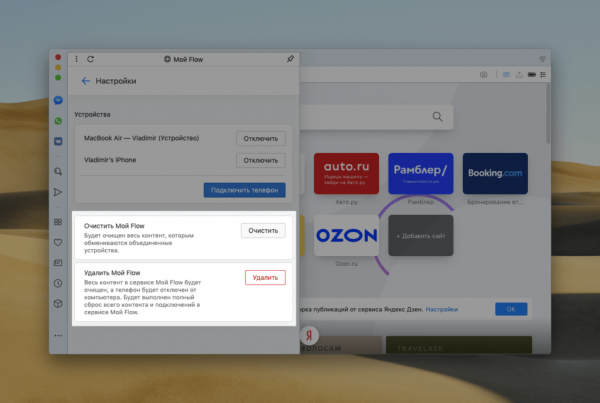The image size is (600, 403).
Task: Click the Очистить Мой Flow heading
Action: click(114, 226)
